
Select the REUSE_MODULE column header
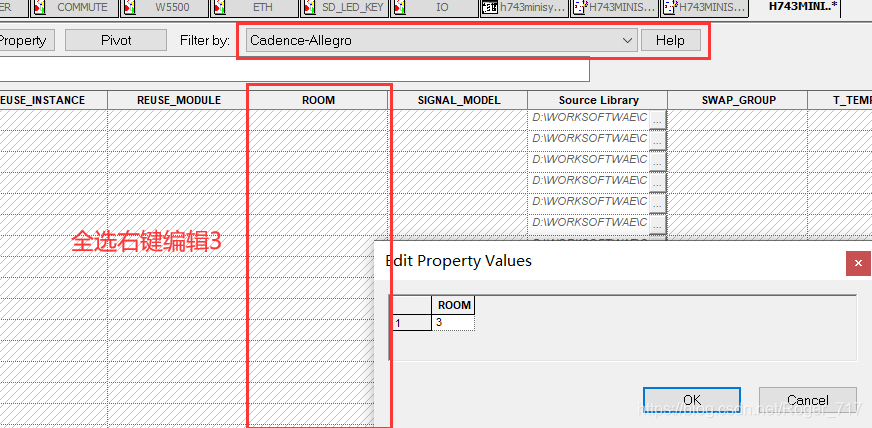tap(177, 100)
